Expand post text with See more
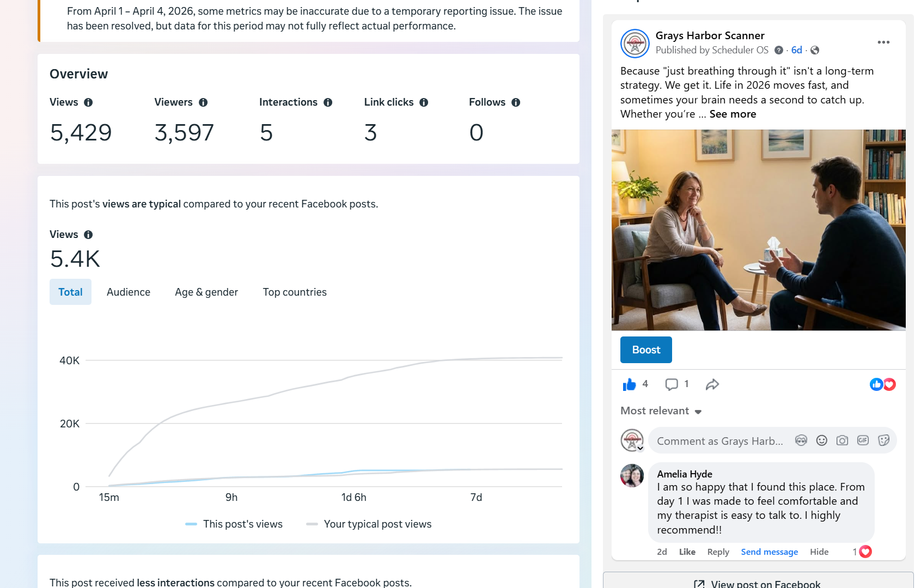This screenshot has height=588, width=921. (x=733, y=114)
